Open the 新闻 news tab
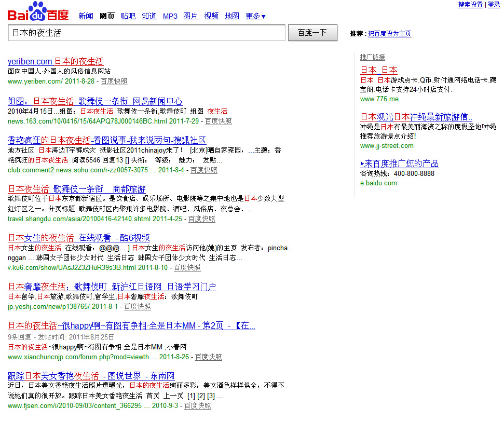 tap(86, 16)
